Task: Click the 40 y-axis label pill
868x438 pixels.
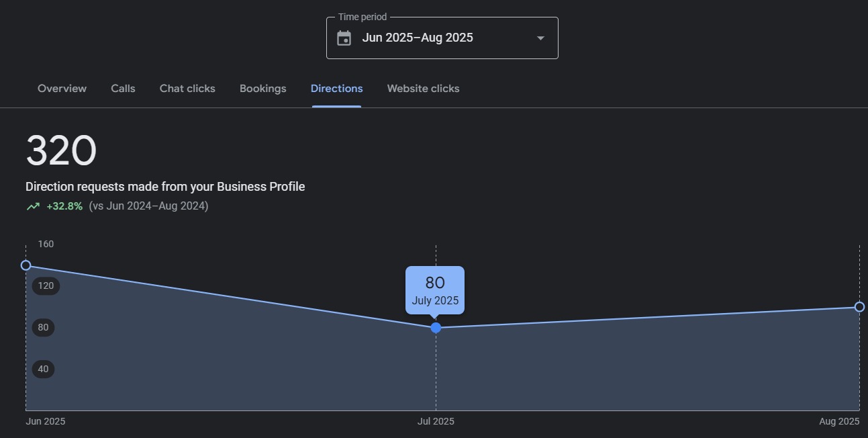Action: pyautogui.click(x=43, y=369)
